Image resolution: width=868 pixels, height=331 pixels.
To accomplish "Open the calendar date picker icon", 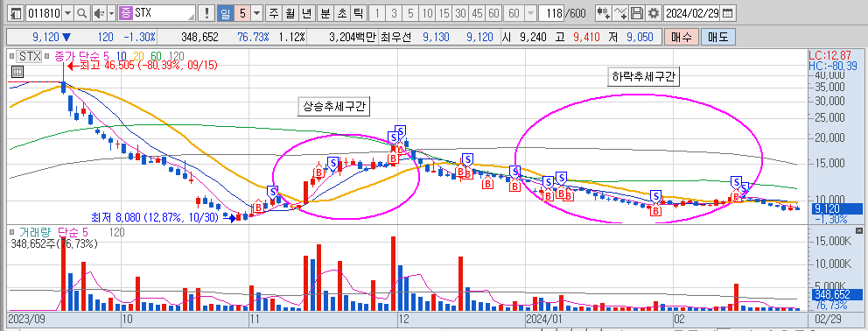I will coord(727,13).
